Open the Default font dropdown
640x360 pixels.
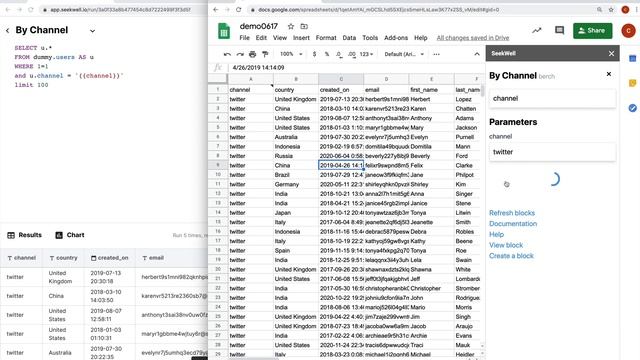[x=404, y=54]
